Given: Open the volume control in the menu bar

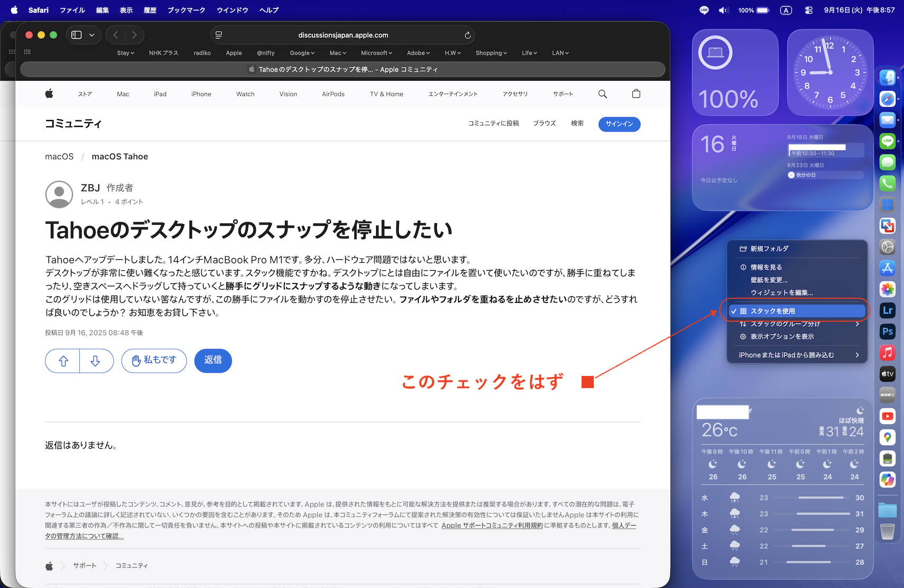Looking at the screenshot, I should click(x=724, y=10).
